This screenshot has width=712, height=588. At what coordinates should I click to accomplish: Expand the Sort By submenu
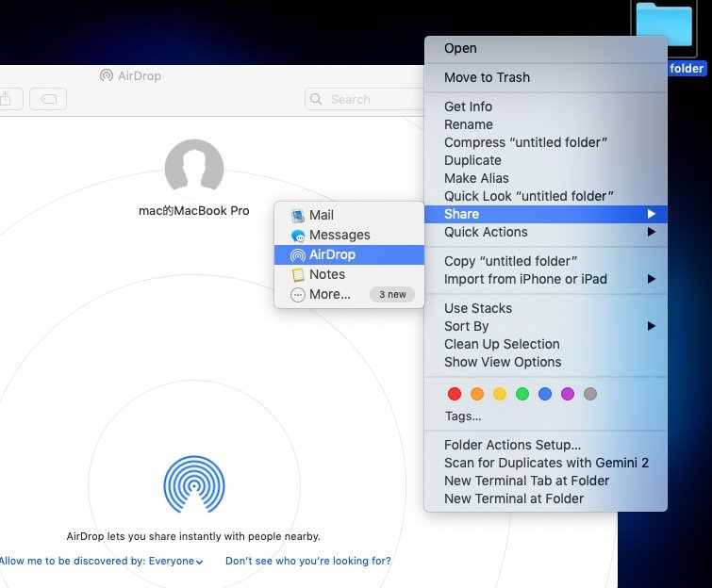[x=466, y=326]
